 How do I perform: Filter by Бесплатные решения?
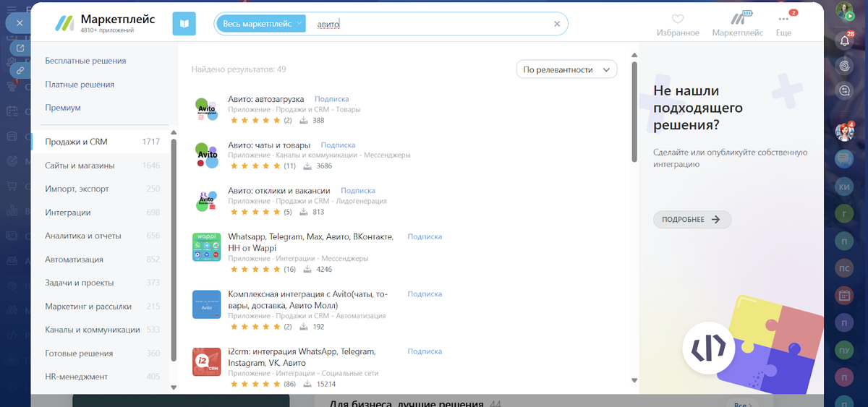tap(85, 61)
